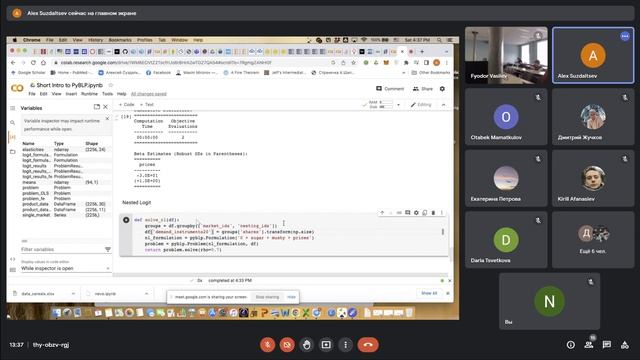The image size is (640, 360).
Task: Add a new Text cell
Action: 147,105
